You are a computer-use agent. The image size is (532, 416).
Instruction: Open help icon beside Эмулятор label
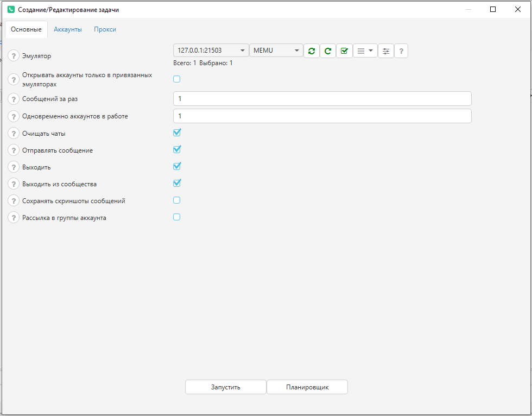pyautogui.click(x=14, y=55)
